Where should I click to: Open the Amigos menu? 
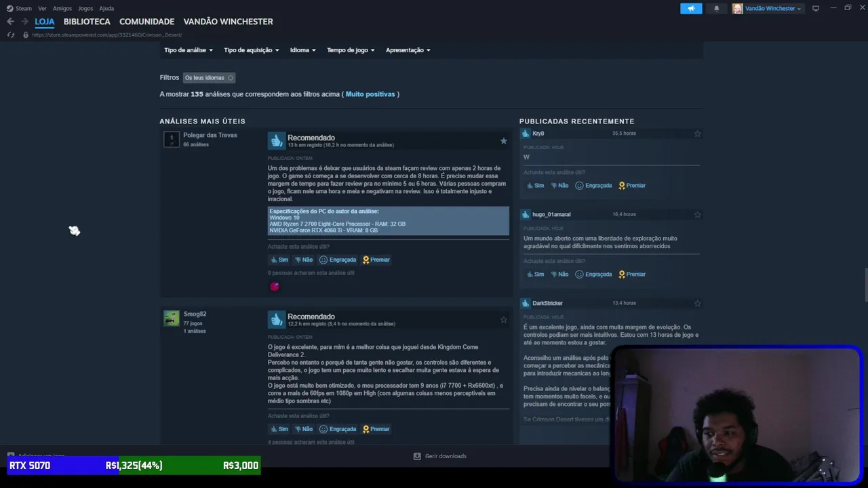coord(62,8)
